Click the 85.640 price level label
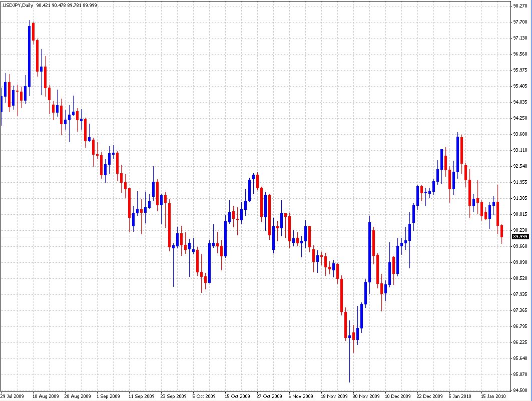 click(x=520, y=358)
